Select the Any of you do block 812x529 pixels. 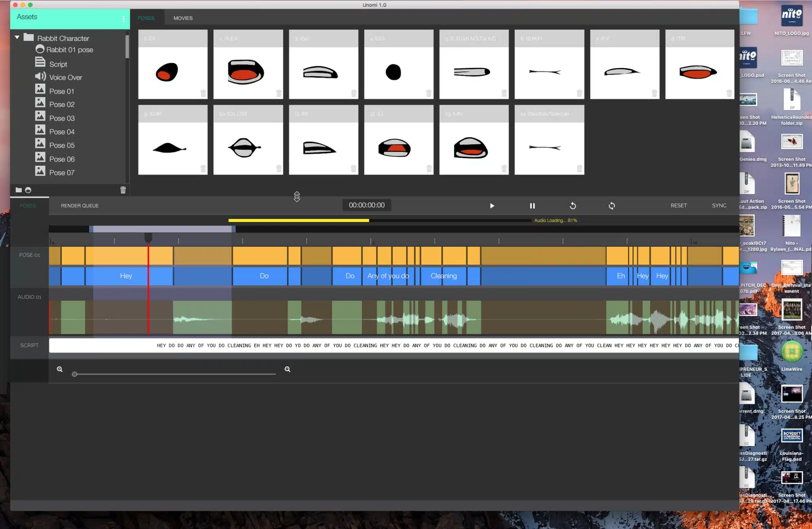(x=388, y=276)
